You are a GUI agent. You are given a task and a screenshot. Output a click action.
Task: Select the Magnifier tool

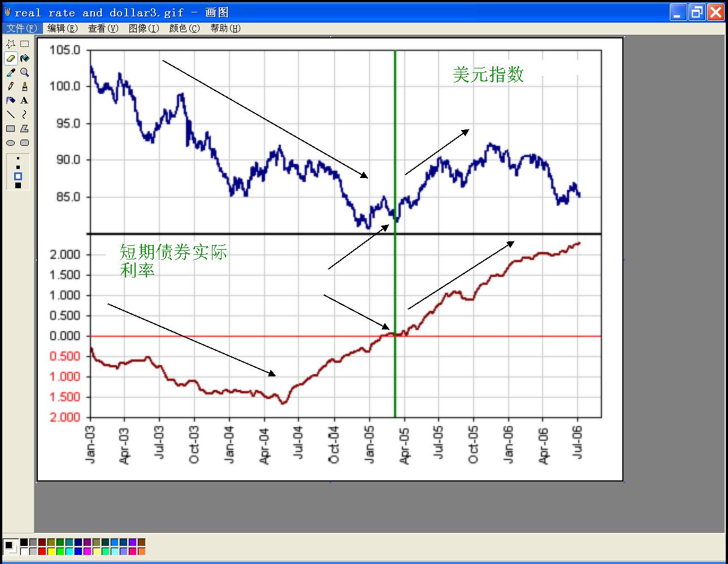(x=24, y=72)
